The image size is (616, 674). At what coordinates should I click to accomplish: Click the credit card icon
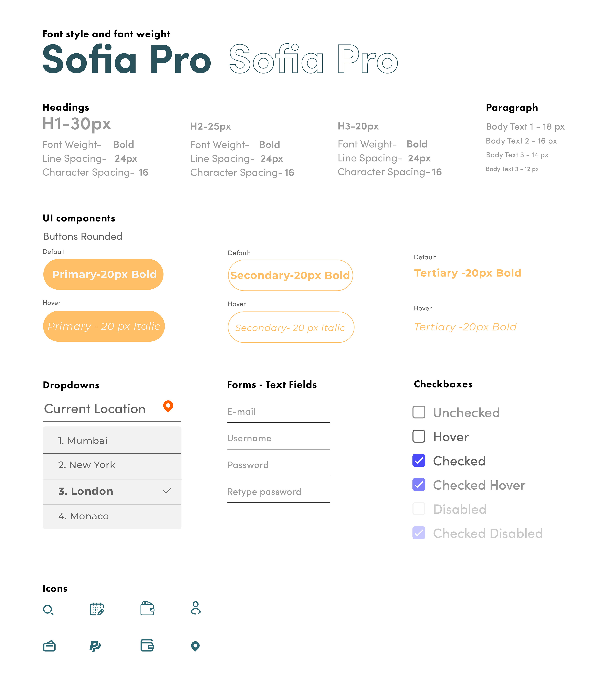[49, 646]
